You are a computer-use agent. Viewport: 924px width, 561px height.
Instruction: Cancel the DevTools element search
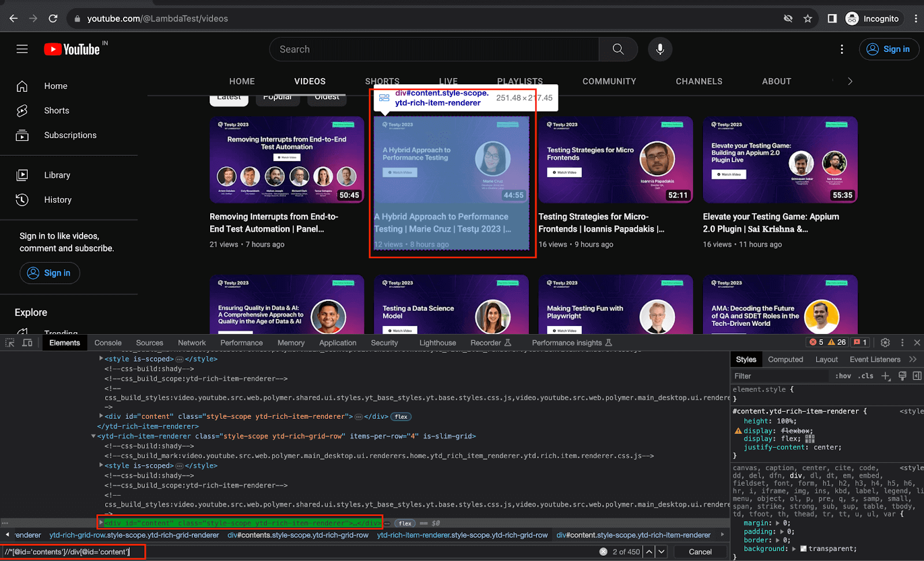pos(700,552)
